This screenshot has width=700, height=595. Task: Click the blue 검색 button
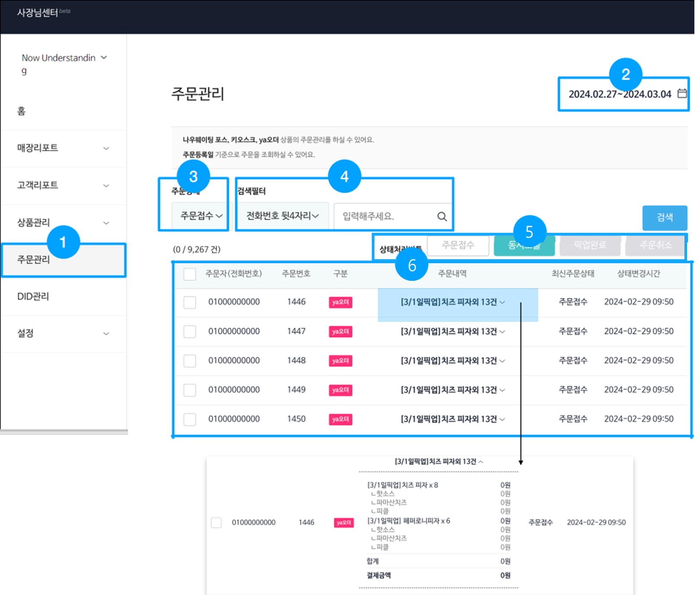coord(665,218)
